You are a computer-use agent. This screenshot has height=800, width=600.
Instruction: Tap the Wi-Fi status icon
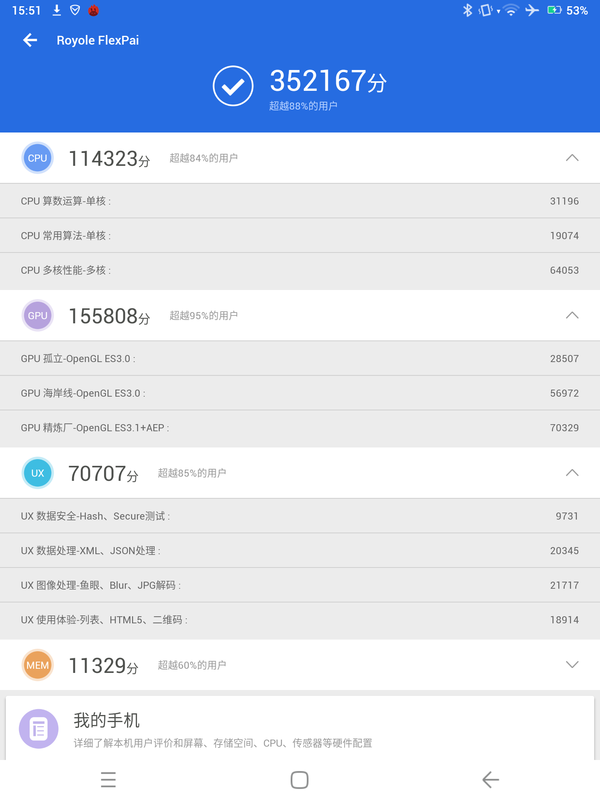point(511,10)
